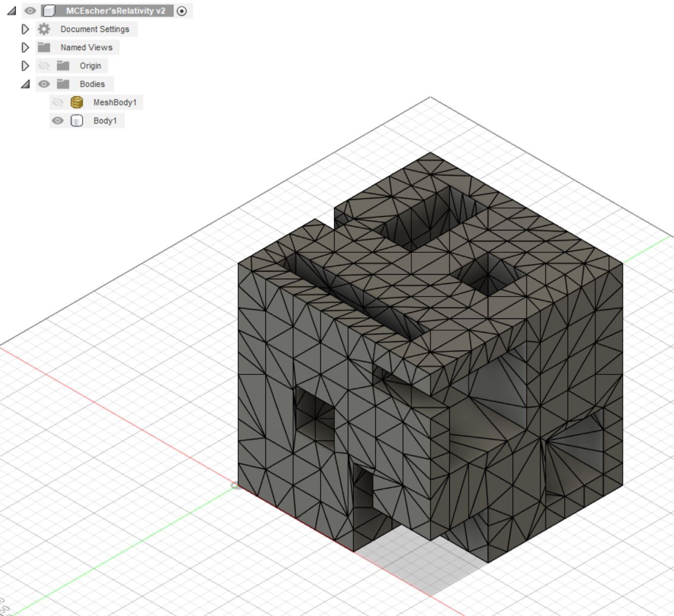This screenshot has width=674, height=616.
Task: Click the Bodies folder icon
Action: (63, 84)
